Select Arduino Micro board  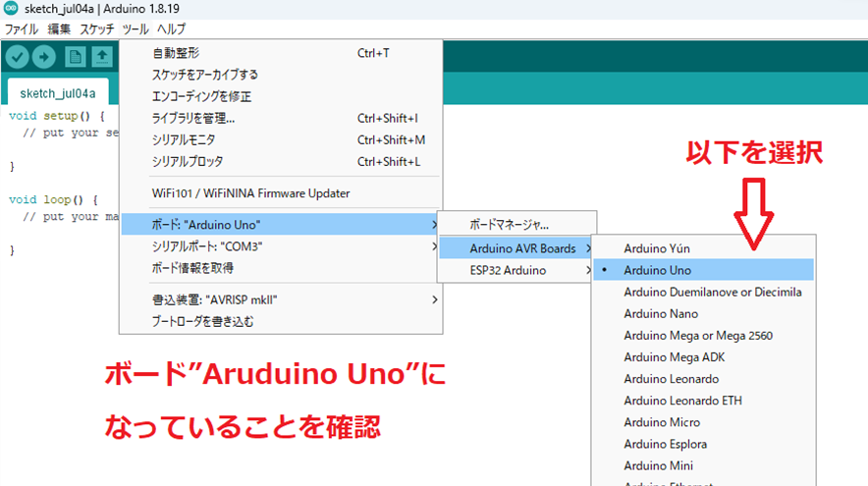703,422
